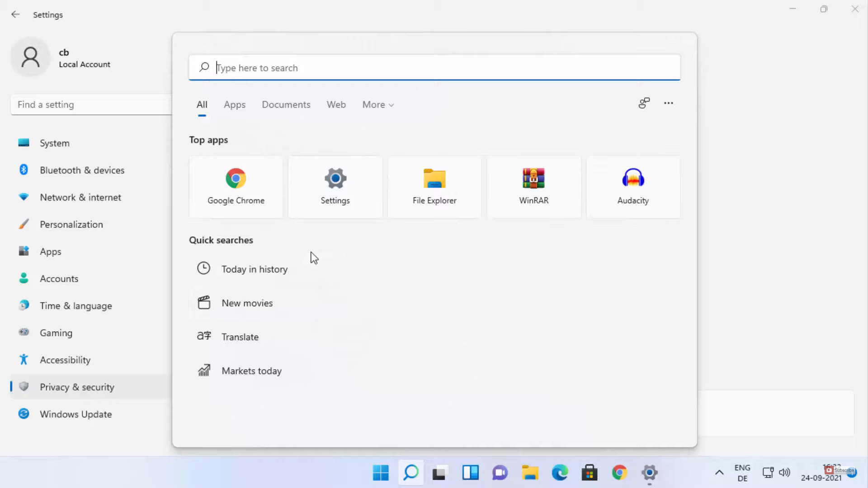Click the search options people icon
This screenshot has width=868, height=488.
click(x=644, y=103)
